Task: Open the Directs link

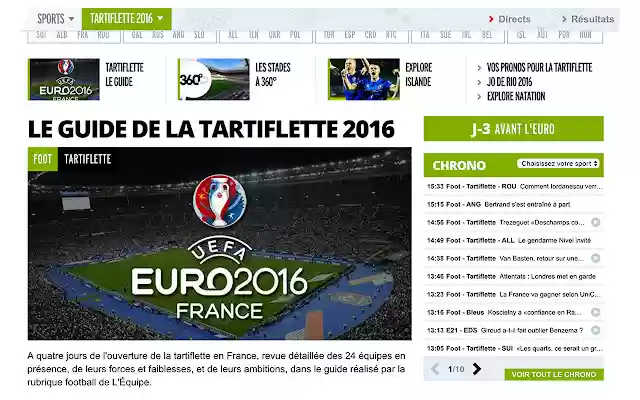Action: click(510, 19)
